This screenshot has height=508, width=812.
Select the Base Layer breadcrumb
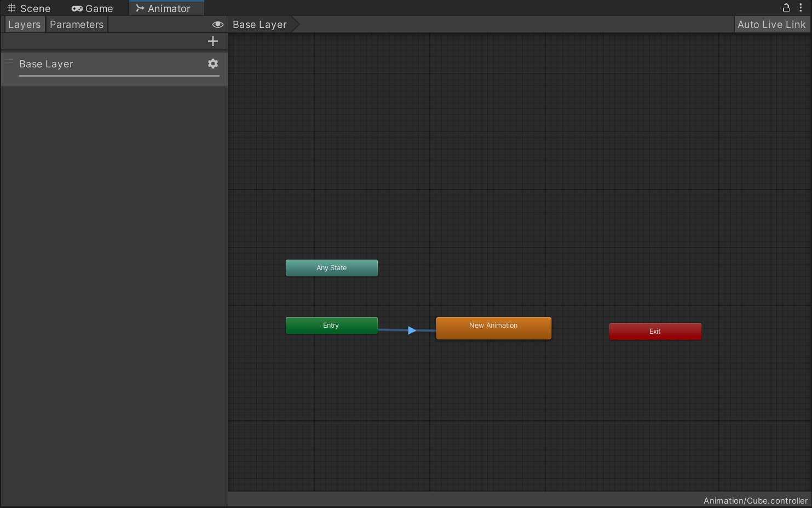[x=260, y=25]
